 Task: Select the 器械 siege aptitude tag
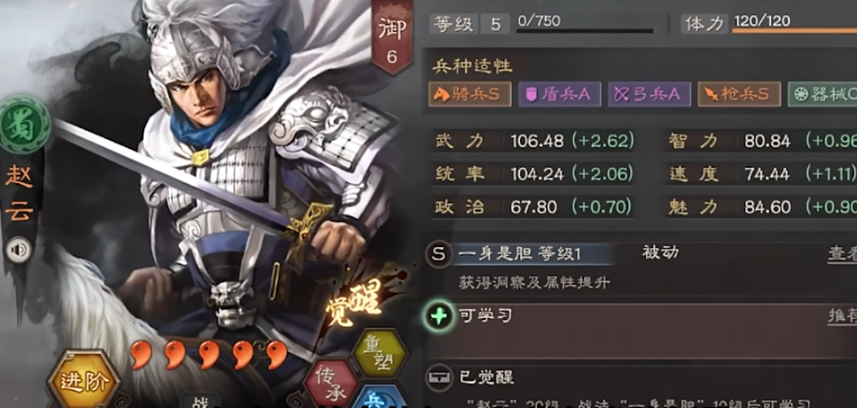coord(822,95)
